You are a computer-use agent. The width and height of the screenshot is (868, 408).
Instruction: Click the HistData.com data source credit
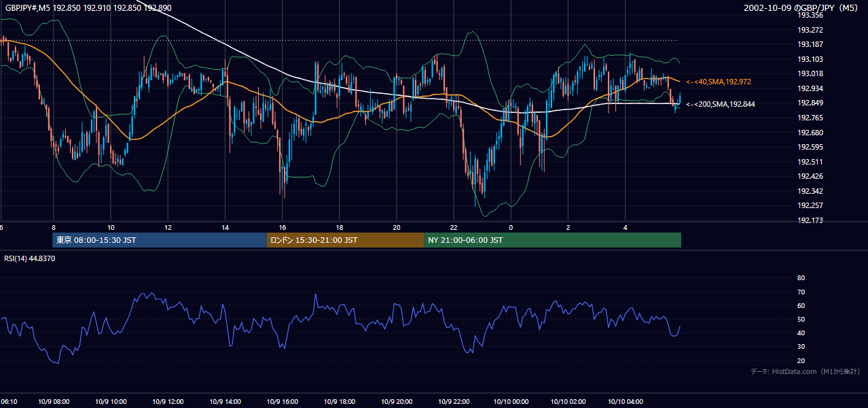click(x=806, y=371)
